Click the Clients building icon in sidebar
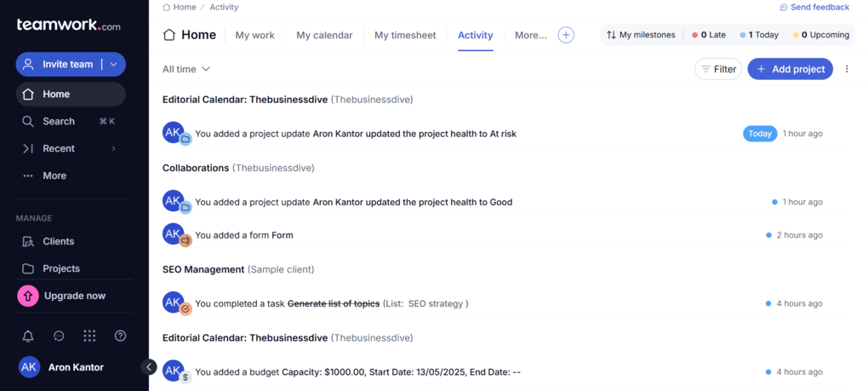Viewport: 868px width, 391px height. coord(28,241)
